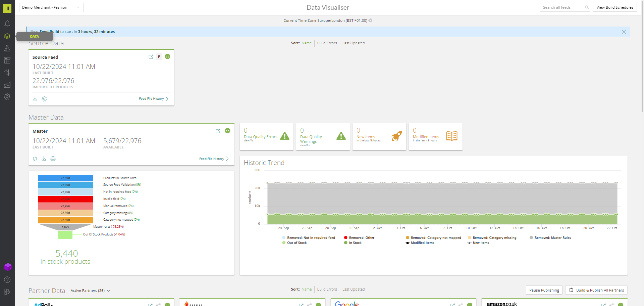Click the Search all feeds field
644x306 pixels.
point(563,7)
